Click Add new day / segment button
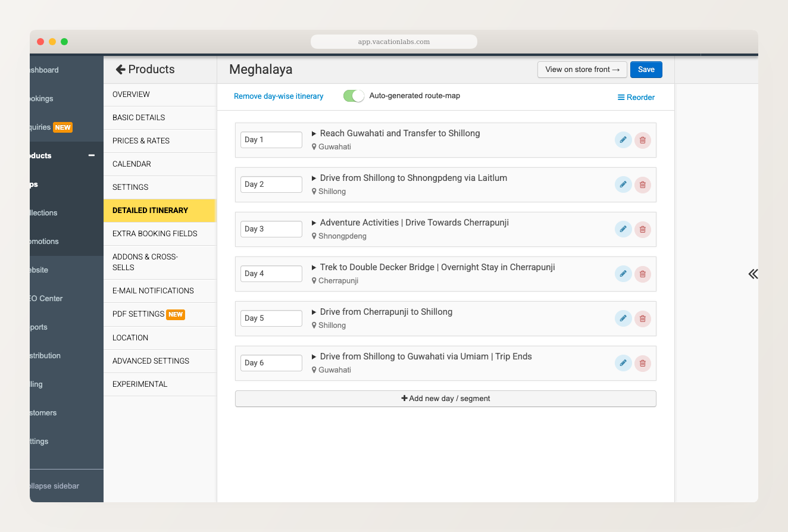The height and width of the screenshot is (532, 788). pyautogui.click(x=446, y=399)
